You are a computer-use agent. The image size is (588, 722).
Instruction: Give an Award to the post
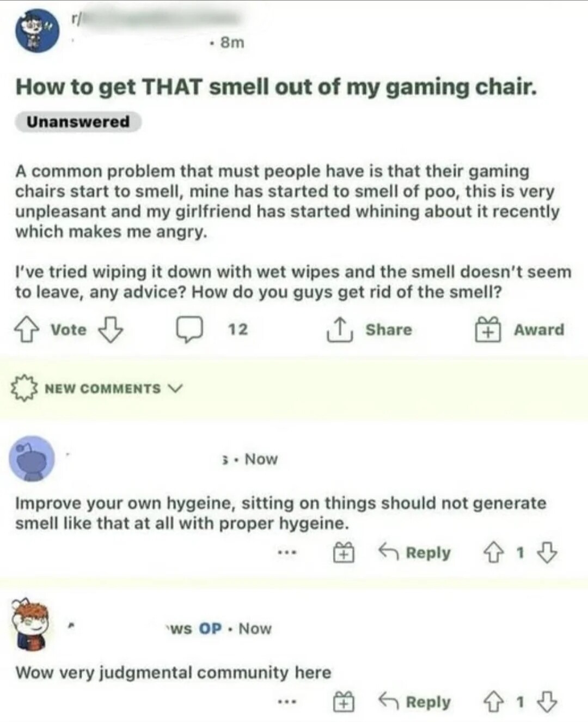pos(519,330)
